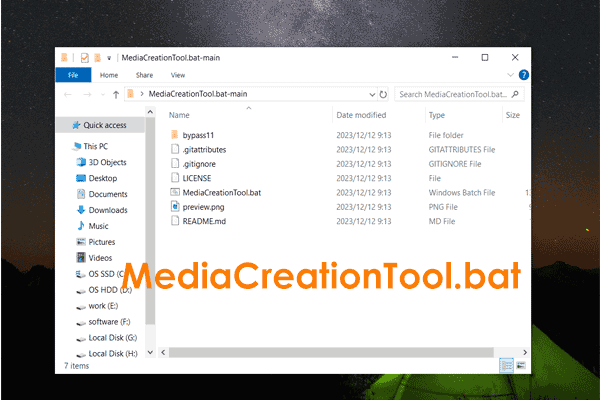Select the preview.png file icon
600x400 pixels.
point(174,206)
